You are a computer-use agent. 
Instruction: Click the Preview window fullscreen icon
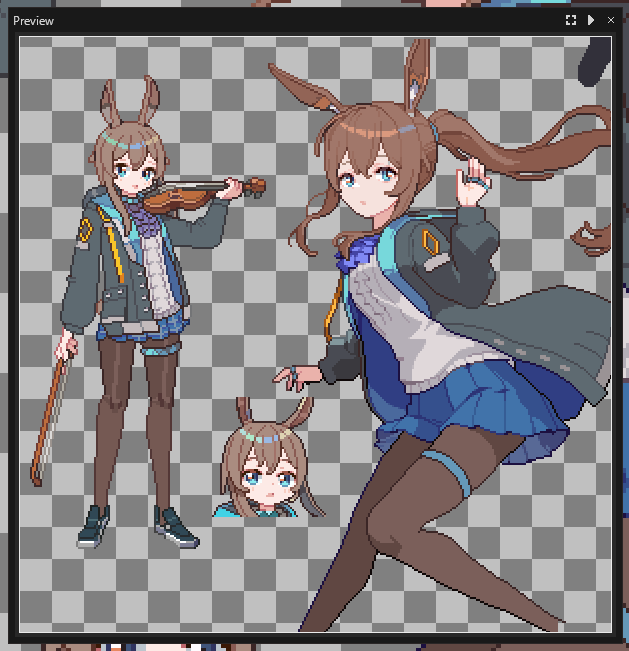coord(571,20)
